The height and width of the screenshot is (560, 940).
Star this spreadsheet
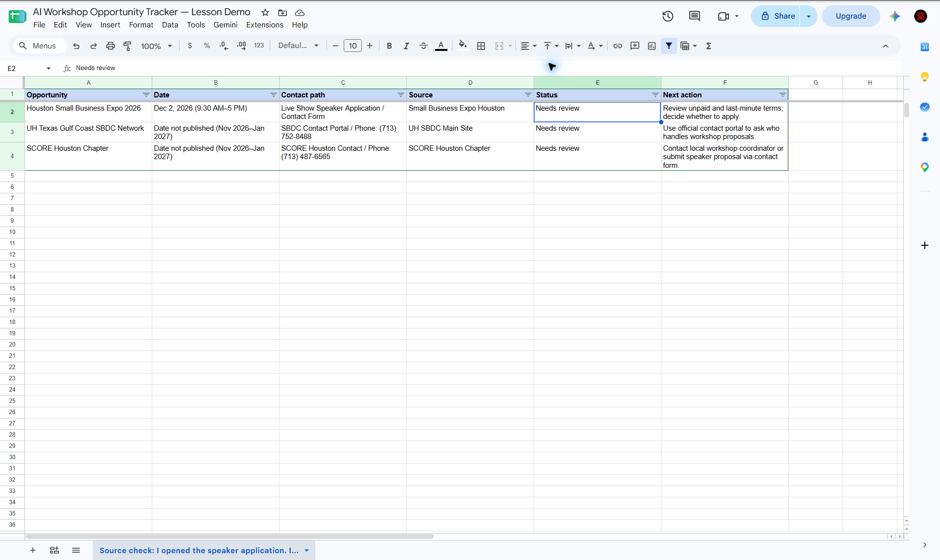click(265, 13)
